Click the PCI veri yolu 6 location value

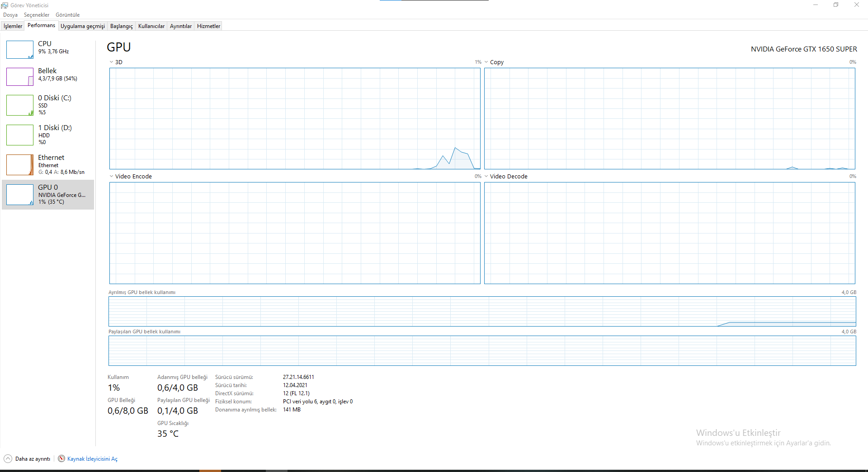(318, 402)
